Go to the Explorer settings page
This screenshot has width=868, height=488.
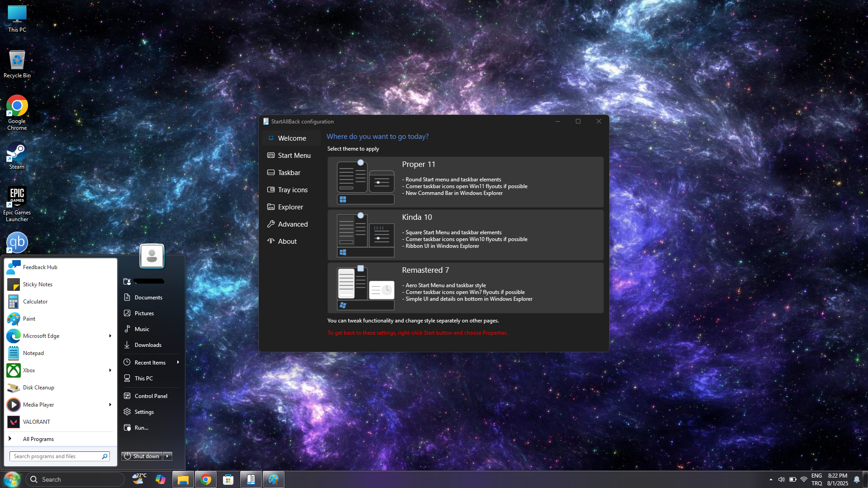point(291,207)
